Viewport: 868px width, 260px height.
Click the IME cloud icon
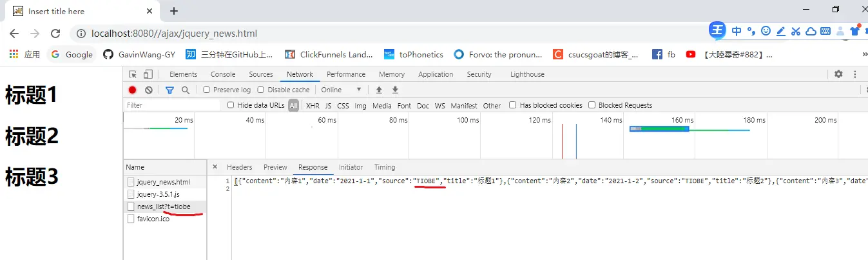[811, 30]
